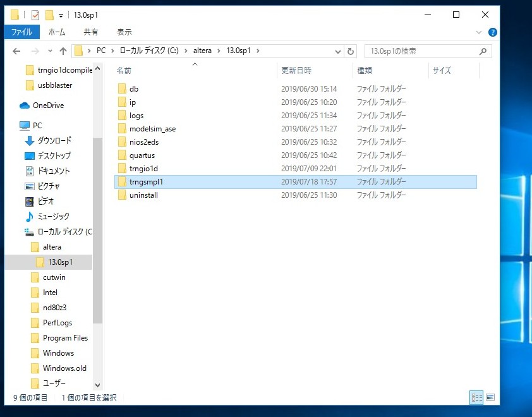Click 13.0sp1 in the address path
Viewport: 532px width, 417px height.
pos(239,51)
